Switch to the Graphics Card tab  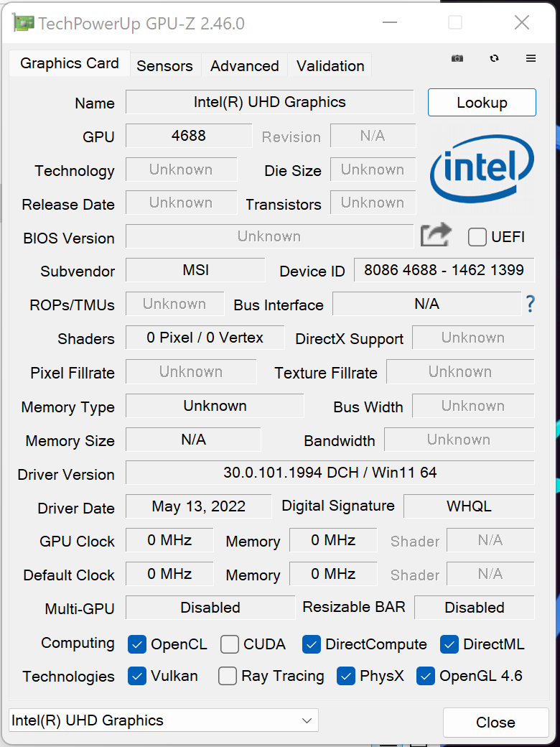pyautogui.click(x=70, y=63)
